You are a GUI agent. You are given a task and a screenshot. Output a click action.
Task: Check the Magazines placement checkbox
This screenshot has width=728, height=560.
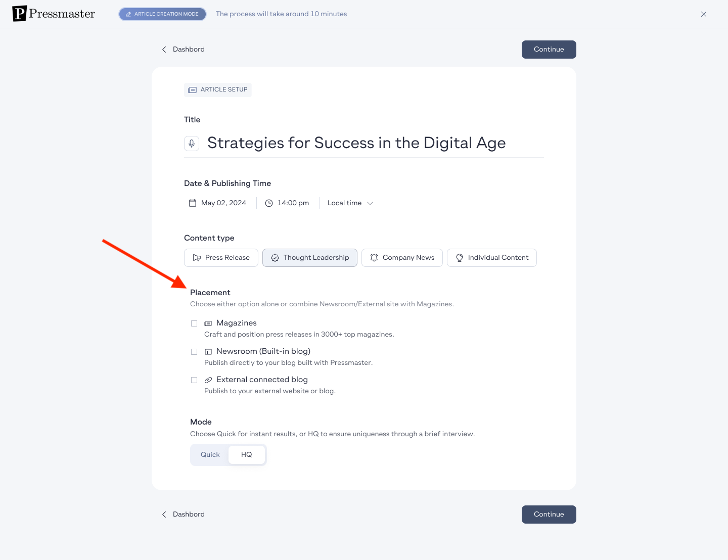click(x=194, y=323)
